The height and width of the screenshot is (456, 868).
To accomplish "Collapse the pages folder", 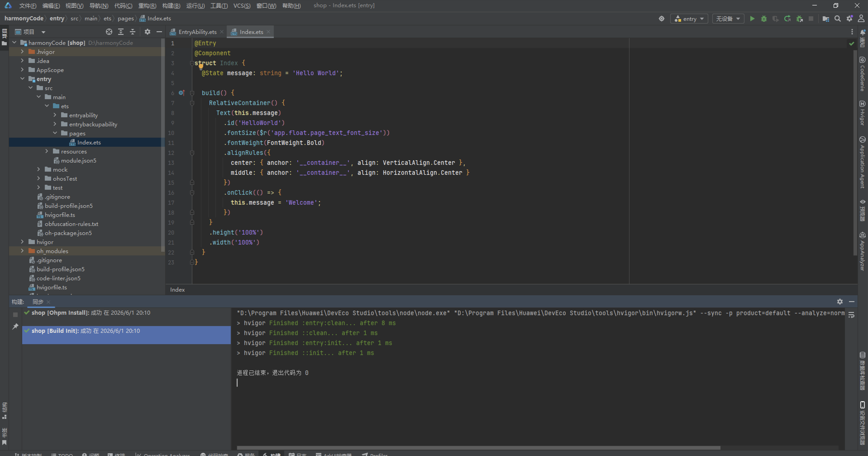I will (x=55, y=133).
